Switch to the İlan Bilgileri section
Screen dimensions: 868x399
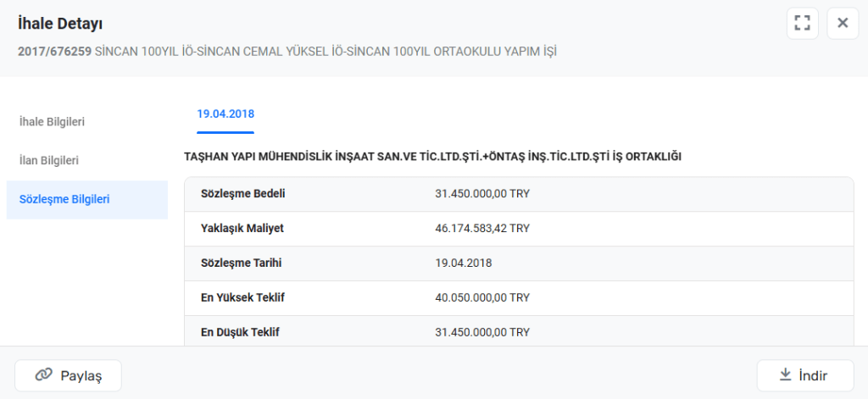pyautogui.click(x=49, y=160)
